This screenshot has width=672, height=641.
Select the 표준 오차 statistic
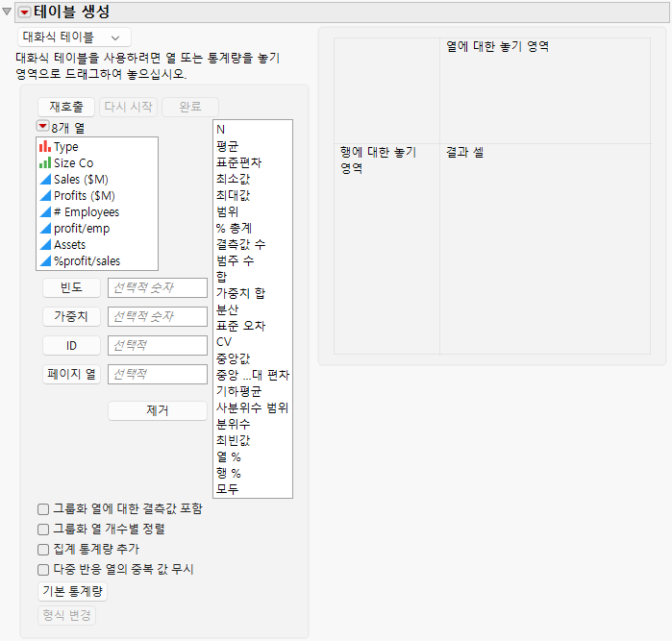click(253, 326)
